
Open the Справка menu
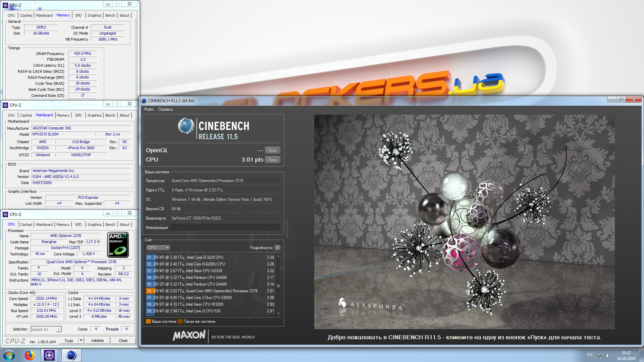pyautogui.click(x=165, y=109)
